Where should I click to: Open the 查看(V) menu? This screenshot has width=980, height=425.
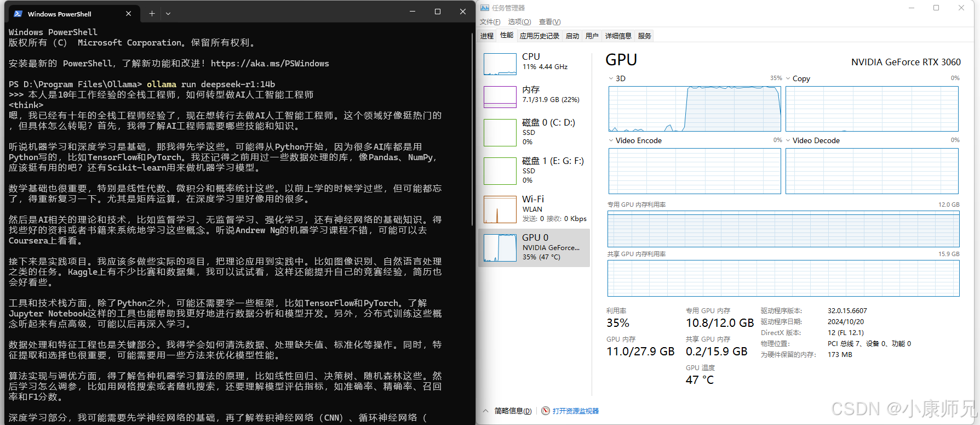point(549,22)
